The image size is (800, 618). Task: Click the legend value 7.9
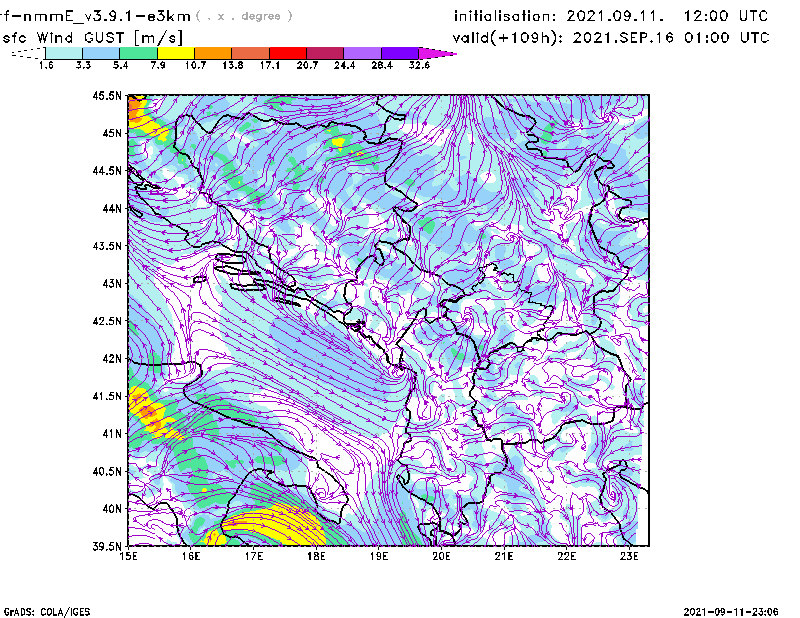(x=158, y=65)
